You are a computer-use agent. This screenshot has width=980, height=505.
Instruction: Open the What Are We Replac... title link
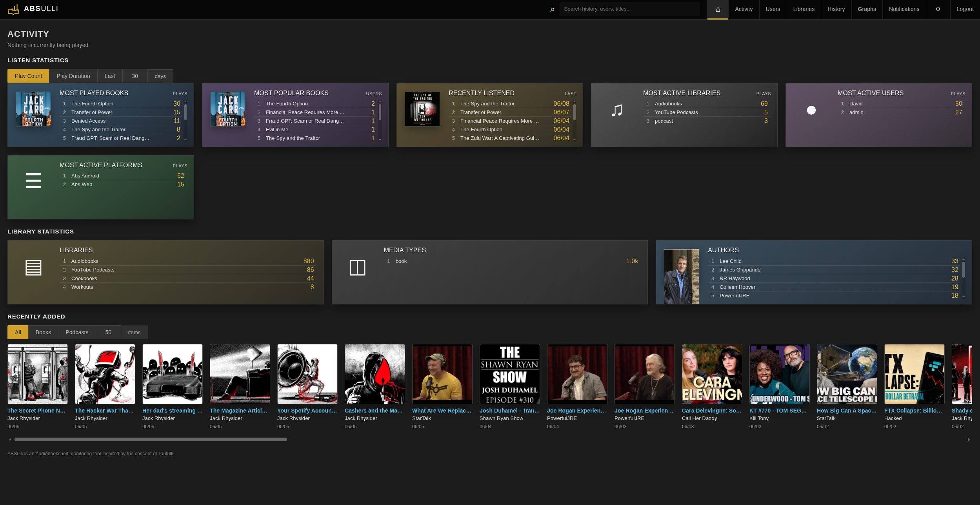(442, 411)
